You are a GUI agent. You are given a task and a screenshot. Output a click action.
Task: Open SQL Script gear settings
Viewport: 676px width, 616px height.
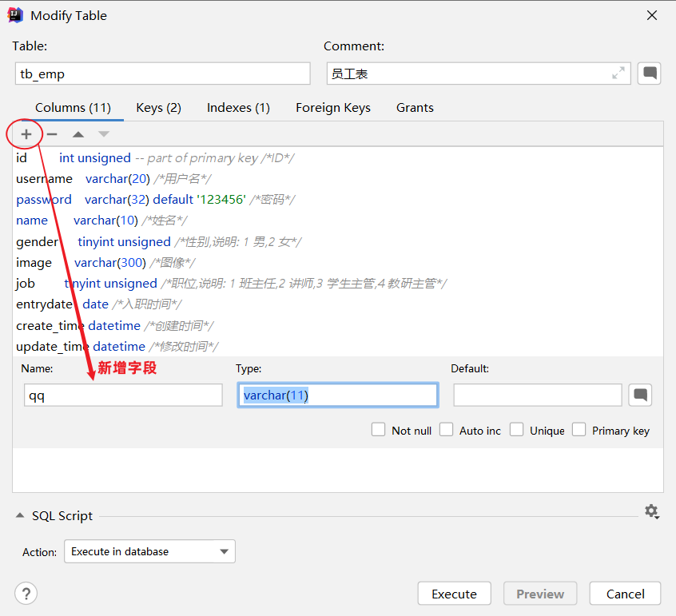[651, 511]
